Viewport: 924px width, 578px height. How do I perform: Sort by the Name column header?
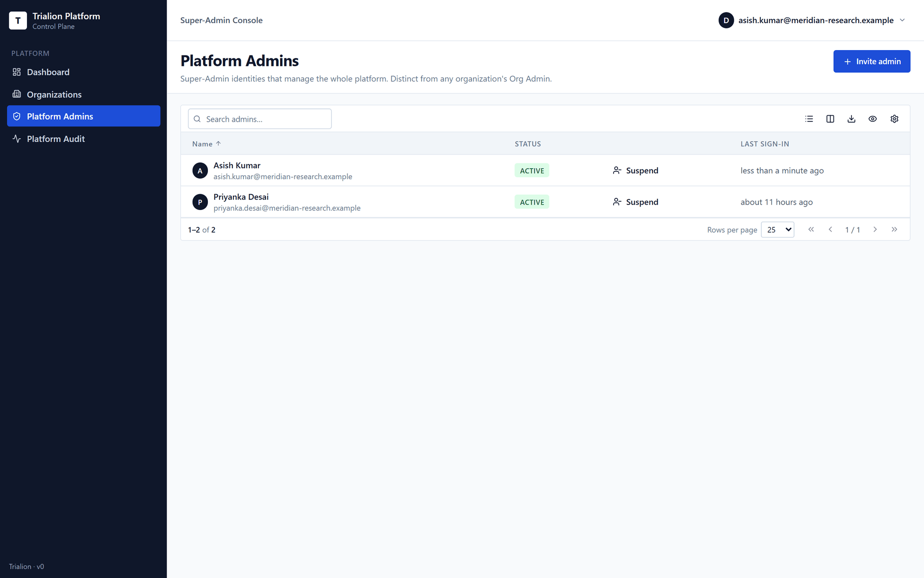[206, 144]
